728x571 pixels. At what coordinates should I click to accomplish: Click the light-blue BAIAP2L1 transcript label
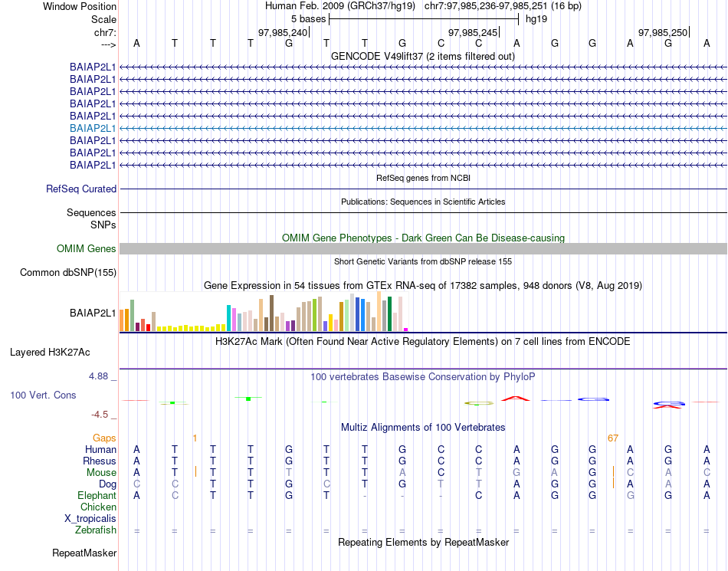pyautogui.click(x=93, y=128)
